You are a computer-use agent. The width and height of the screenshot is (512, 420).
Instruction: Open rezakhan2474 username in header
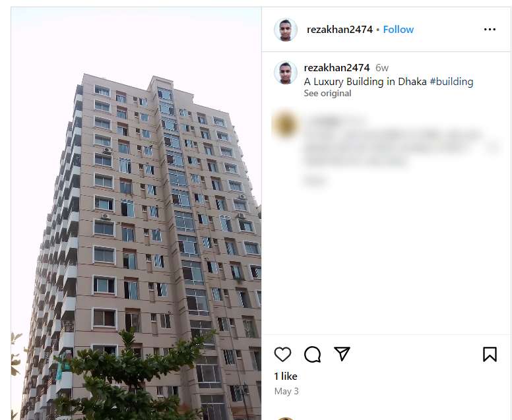tap(340, 30)
